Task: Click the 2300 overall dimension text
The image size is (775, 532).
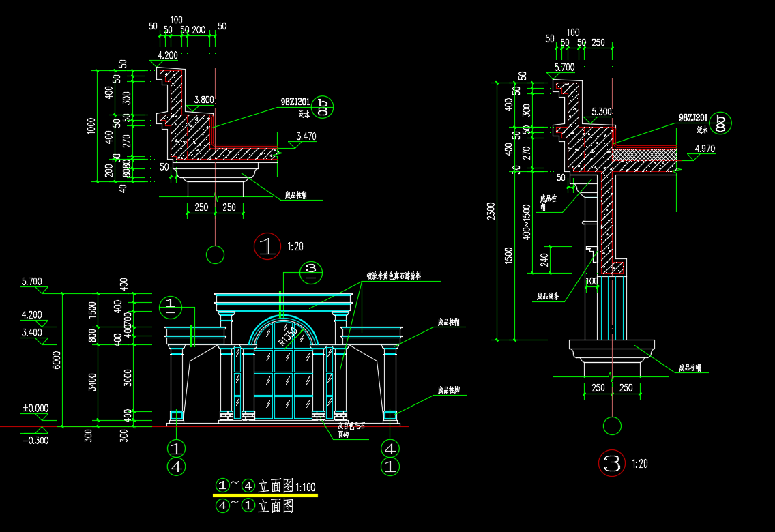Action: (x=491, y=211)
